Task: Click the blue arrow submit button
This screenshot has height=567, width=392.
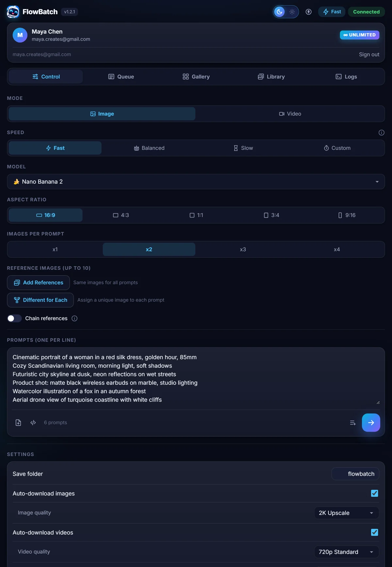Action: [x=371, y=422]
